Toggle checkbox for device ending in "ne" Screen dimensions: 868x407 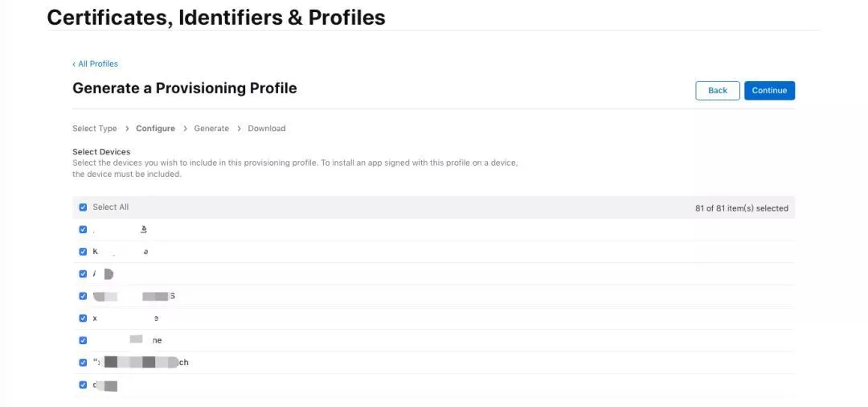point(83,340)
